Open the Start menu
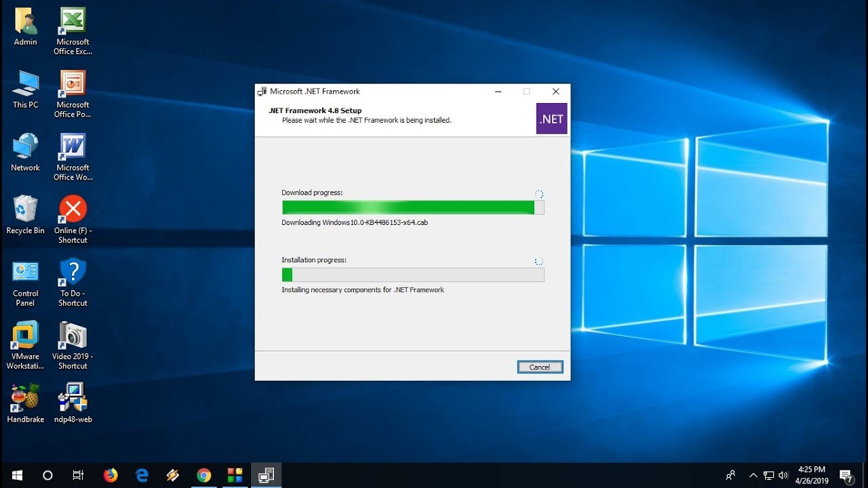 coord(16,474)
